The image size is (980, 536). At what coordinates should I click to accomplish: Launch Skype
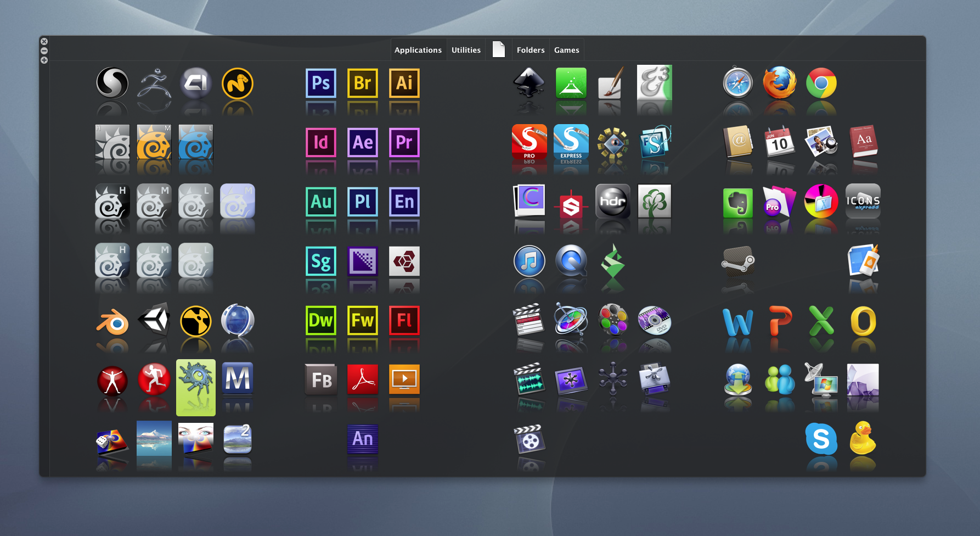pyautogui.click(x=821, y=439)
